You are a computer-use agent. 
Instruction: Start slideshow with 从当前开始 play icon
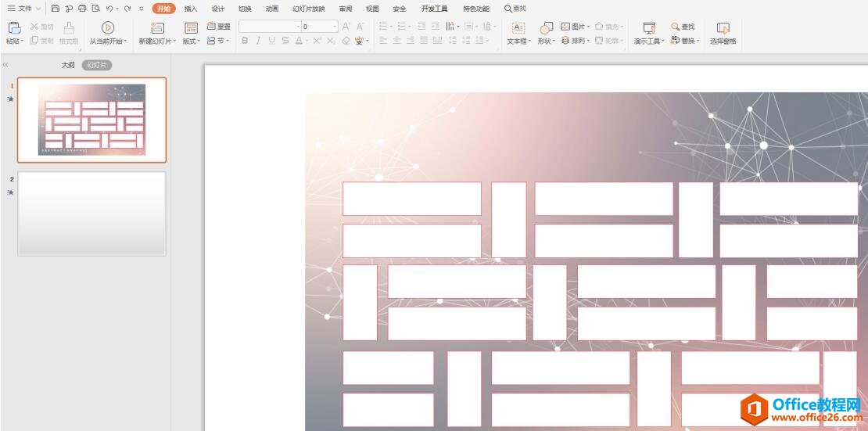(108, 28)
